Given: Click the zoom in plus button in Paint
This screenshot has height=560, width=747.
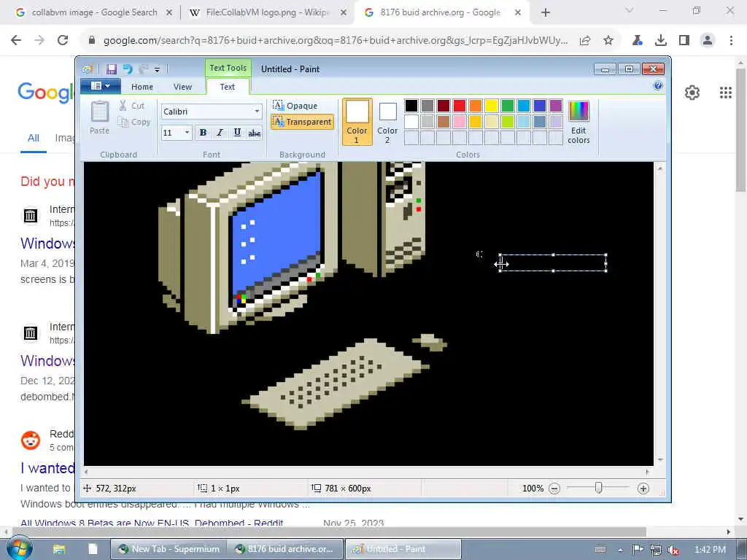Looking at the screenshot, I should click(x=643, y=489).
